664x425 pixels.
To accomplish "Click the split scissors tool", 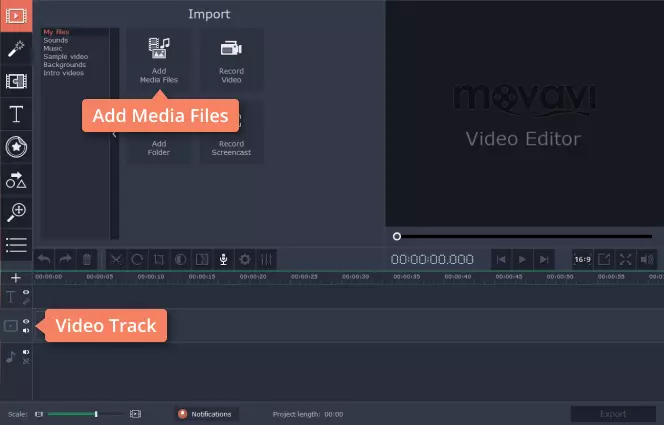I will tap(116, 259).
